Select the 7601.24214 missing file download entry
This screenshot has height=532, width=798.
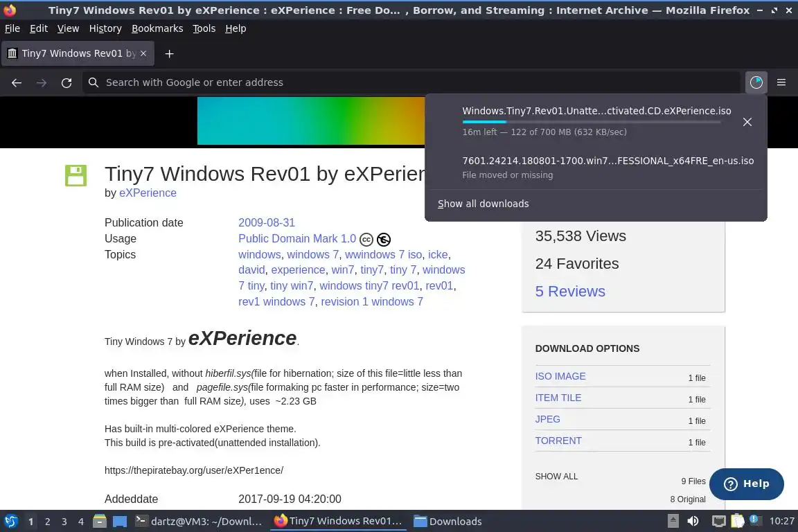tap(596, 168)
